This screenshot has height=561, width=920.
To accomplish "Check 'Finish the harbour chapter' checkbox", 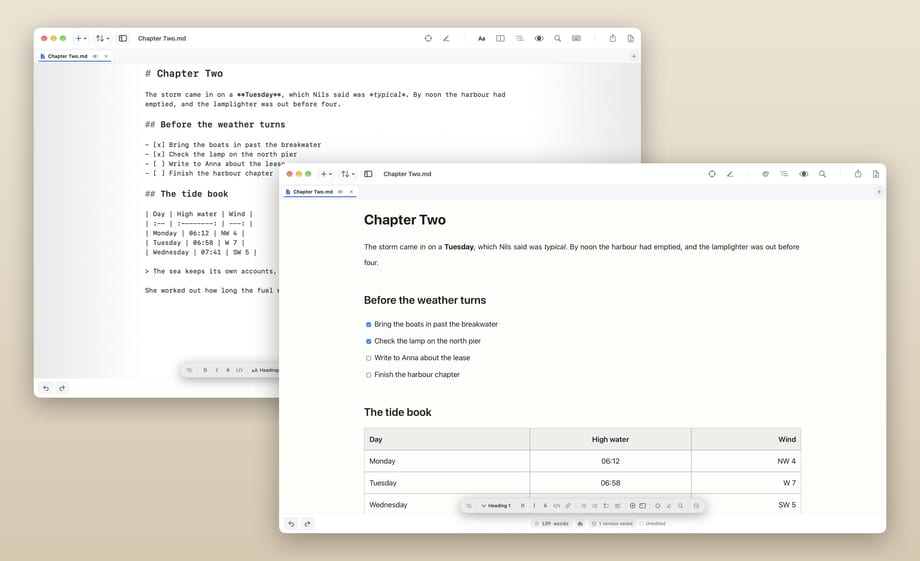I will (368, 375).
